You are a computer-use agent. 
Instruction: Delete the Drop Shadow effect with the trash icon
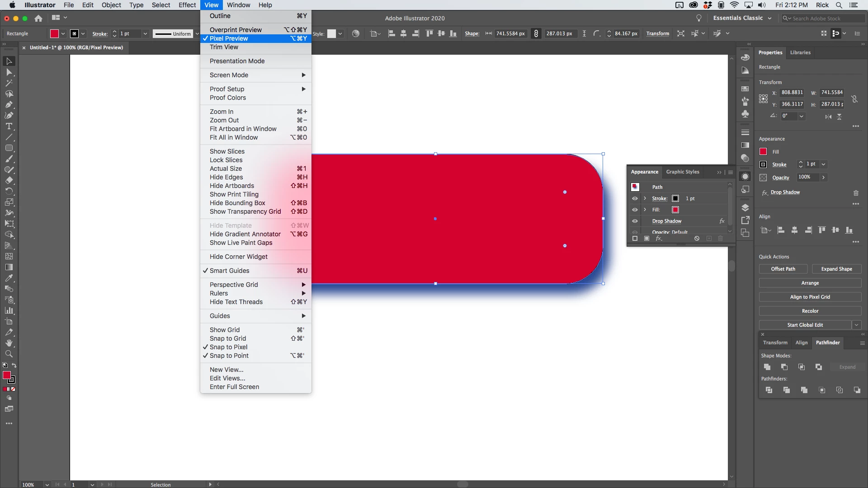856,193
